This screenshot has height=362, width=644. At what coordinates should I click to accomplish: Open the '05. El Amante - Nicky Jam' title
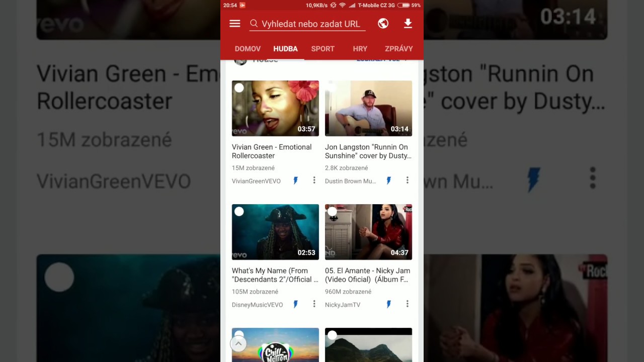coord(367,275)
